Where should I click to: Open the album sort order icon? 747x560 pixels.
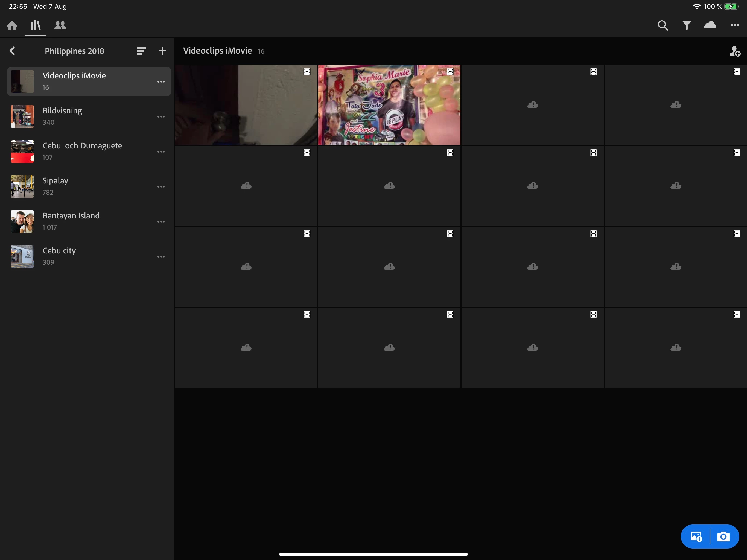pyautogui.click(x=141, y=51)
